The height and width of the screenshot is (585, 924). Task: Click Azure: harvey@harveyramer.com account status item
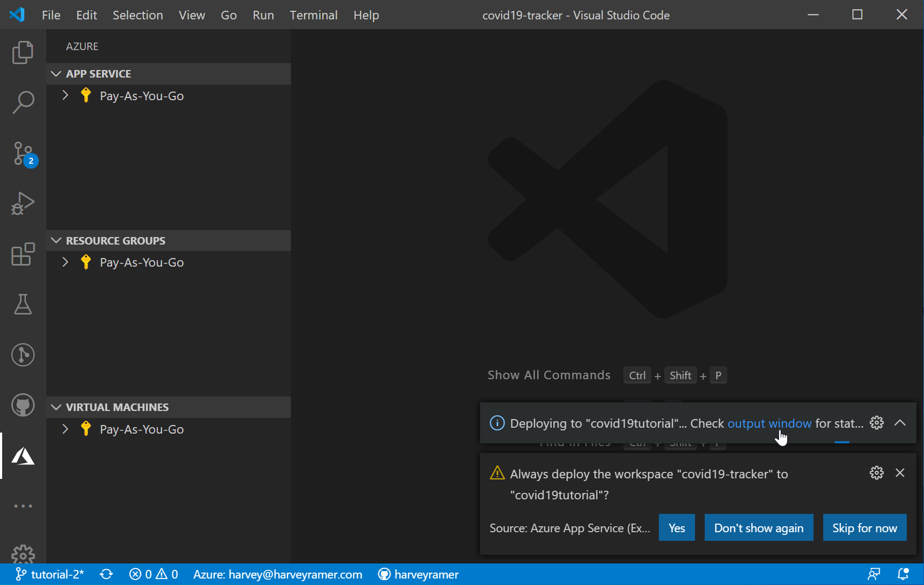277,574
